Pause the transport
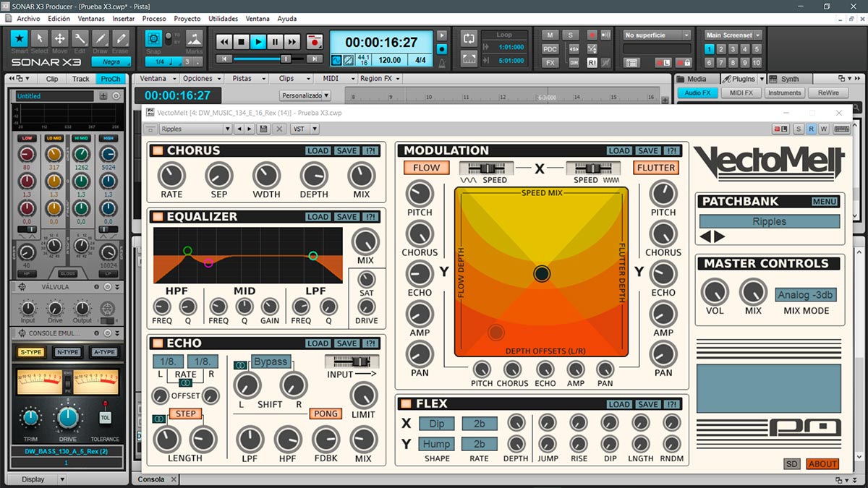The width and height of the screenshot is (868, 488). pos(275,43)
